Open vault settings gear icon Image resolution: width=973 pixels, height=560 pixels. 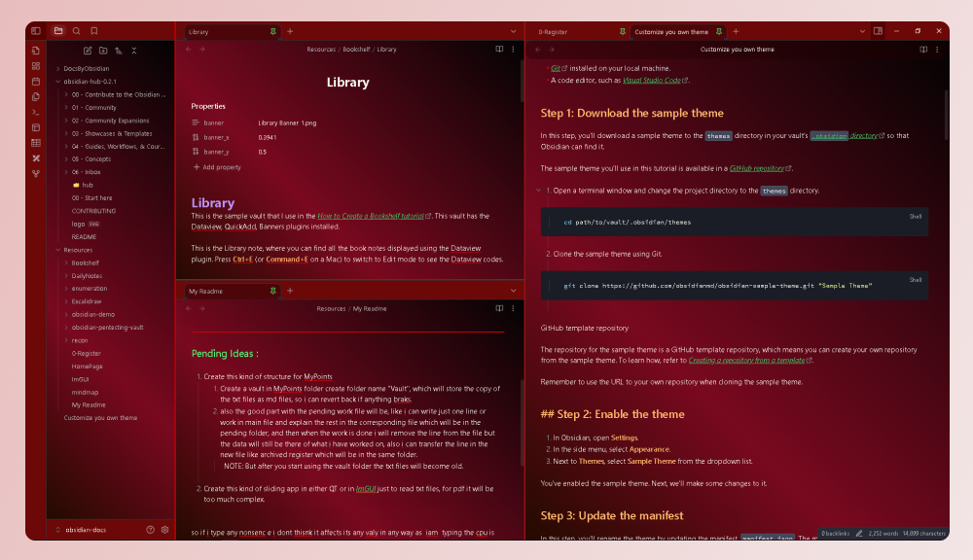click(165, 530)
